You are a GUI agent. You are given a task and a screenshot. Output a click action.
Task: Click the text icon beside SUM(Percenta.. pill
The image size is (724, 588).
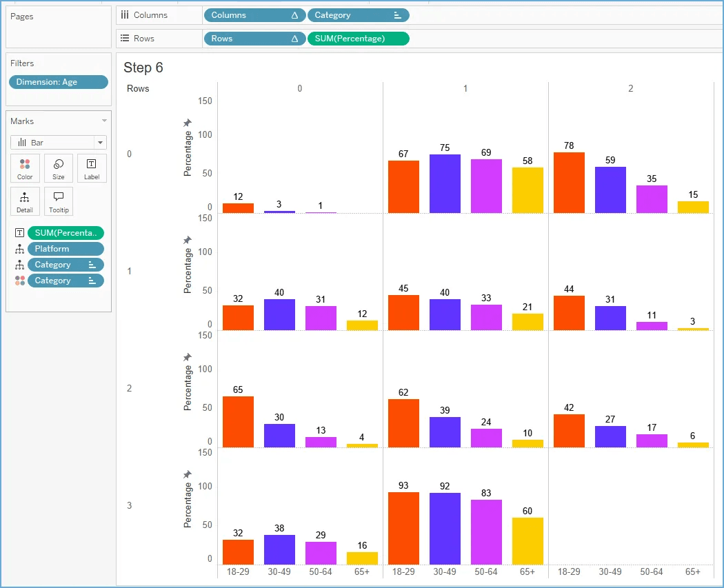tap(19, 233)
